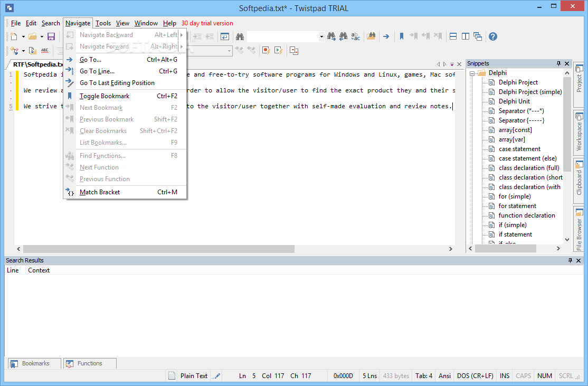Open document tab list dropdown arrow
The width and height of the screenshot is (588, 386).
[452, 64]
